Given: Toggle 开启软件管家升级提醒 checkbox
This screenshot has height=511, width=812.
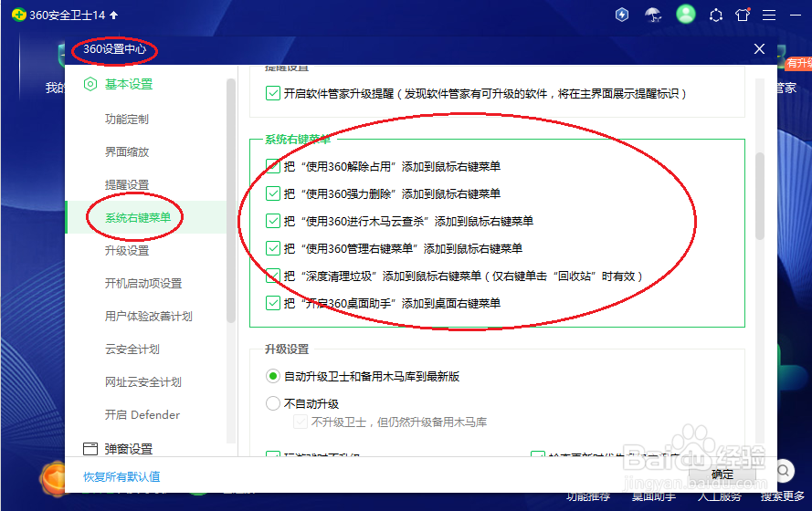Looking at the screenshot, I should pos(273,93).
